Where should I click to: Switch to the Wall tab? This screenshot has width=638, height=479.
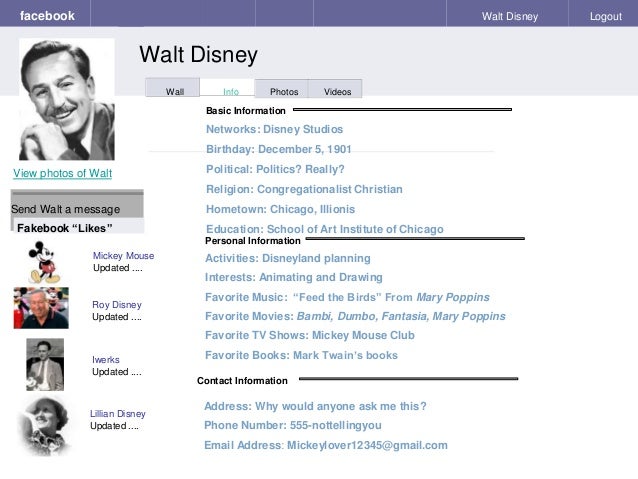click(173, 87)
